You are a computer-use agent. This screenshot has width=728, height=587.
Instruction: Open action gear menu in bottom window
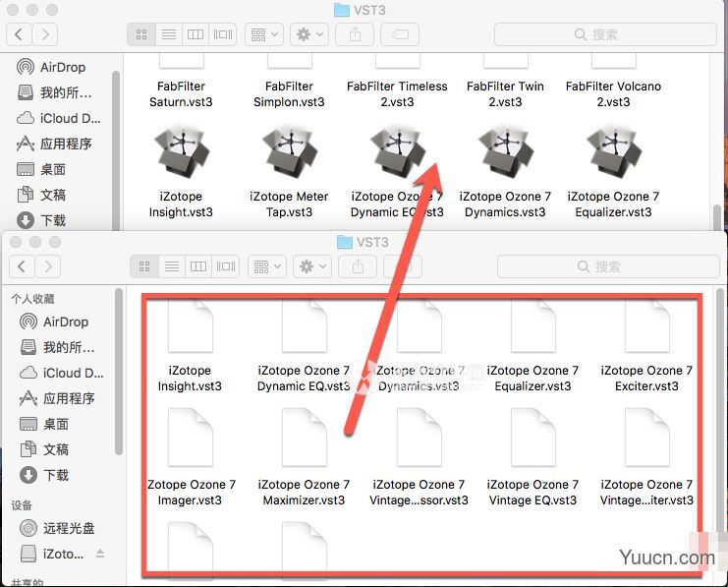tap(312, 266)
